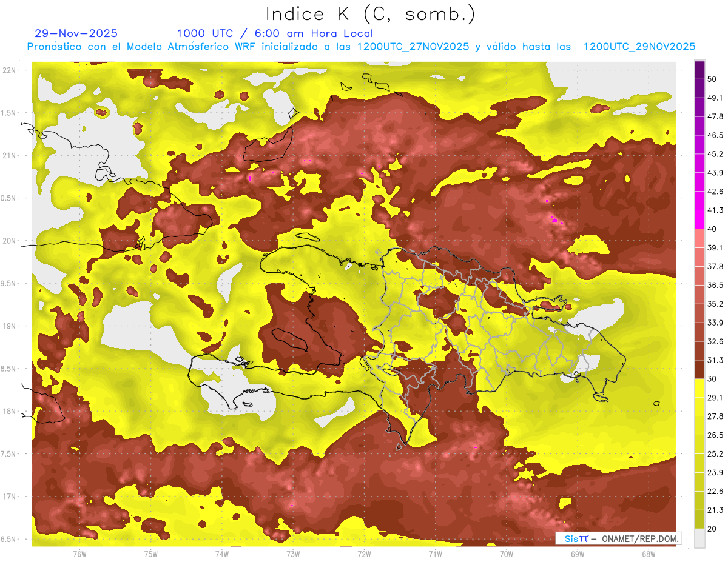Click the magenta swatch between 40 and 41.3
Screen dimensions: 728x562
(700, 219)
